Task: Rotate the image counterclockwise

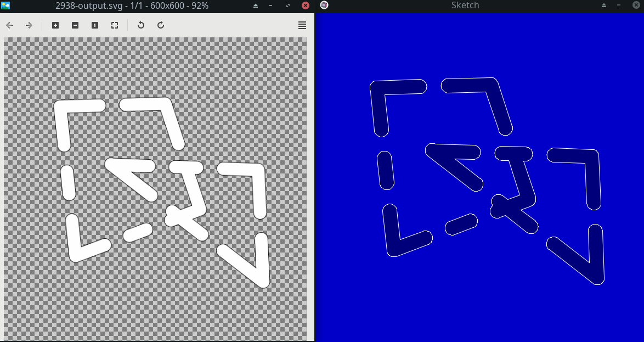Action: click(141, 25)
